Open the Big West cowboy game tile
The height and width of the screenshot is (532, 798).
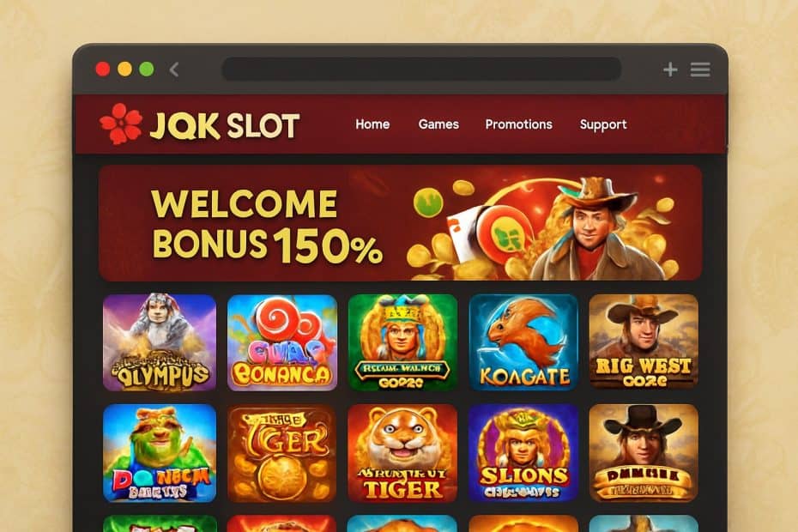(644, 342)
